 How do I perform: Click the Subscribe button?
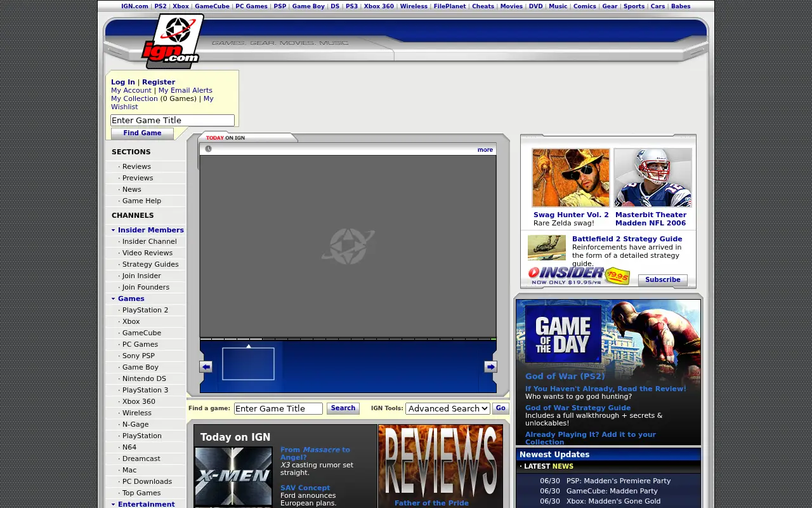pyautogui.click(x=662, y=280)
